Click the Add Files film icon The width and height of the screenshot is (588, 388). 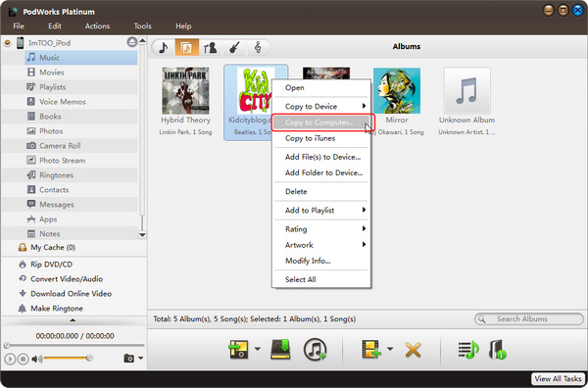pos(370,350)
